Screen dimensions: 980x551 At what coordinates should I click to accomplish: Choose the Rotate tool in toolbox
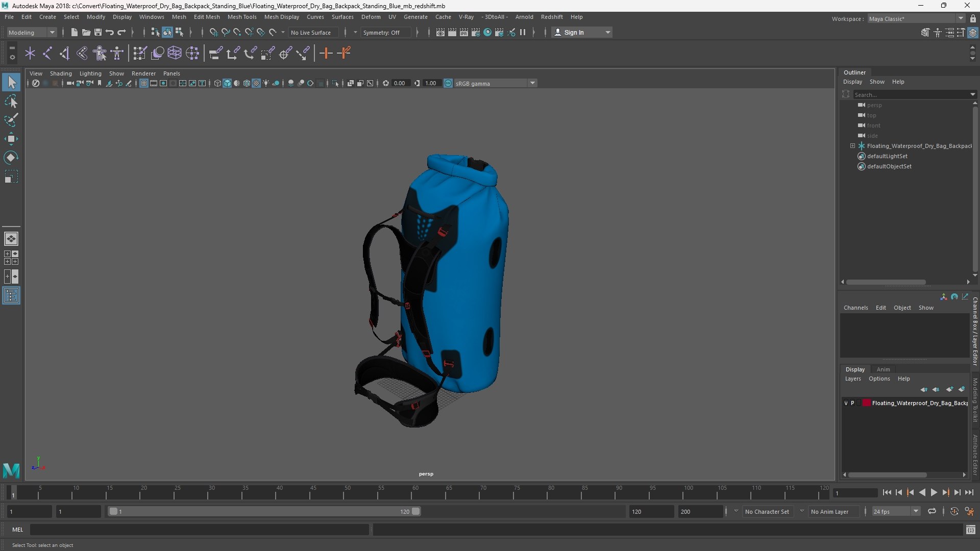[11, 158]
